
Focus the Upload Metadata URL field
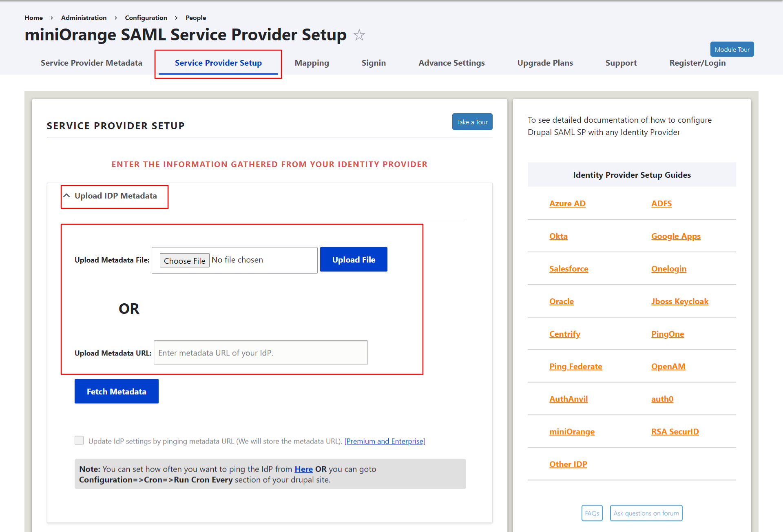point(261,353)
